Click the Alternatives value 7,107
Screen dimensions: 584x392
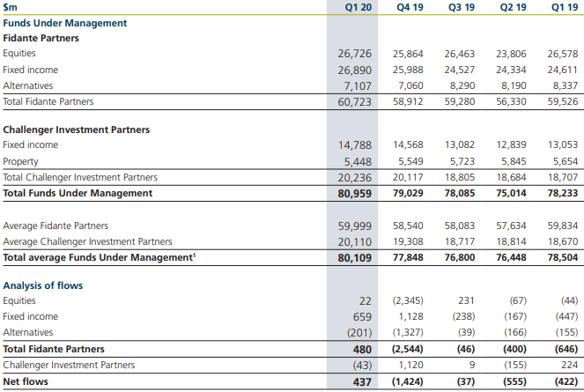[x=358, y=86]
